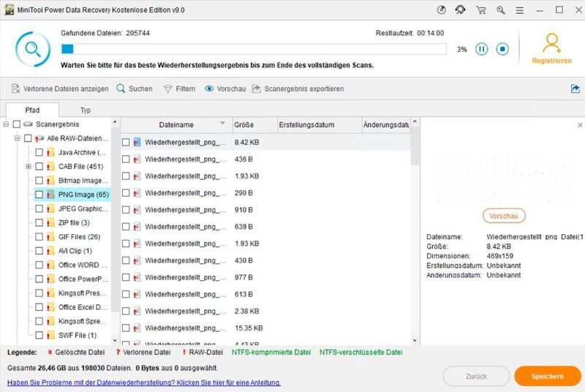Select Kingsoft Spre... tree item
Image resolution: width=585 pixels, height=392 pixels.
[x=82, y=321]
